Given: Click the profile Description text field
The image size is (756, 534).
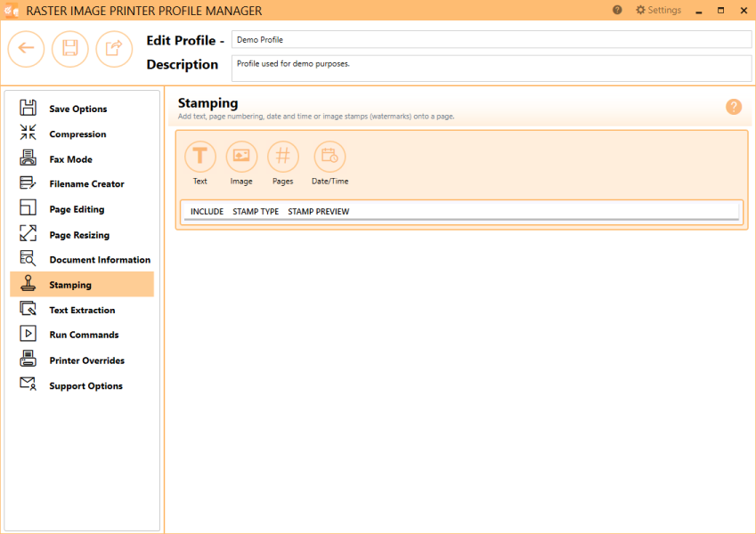Looking at the screenshot, I should coord(492,68).
